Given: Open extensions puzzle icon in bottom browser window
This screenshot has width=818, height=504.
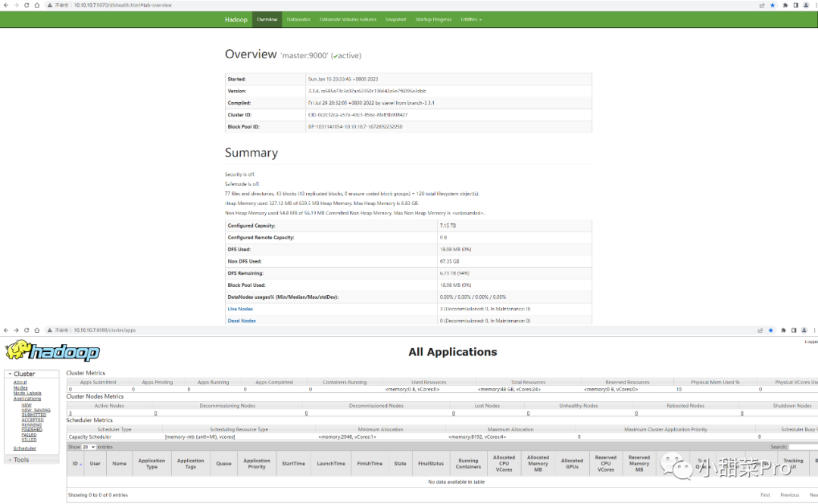Looking at the screenshot, I should [783, 331].
